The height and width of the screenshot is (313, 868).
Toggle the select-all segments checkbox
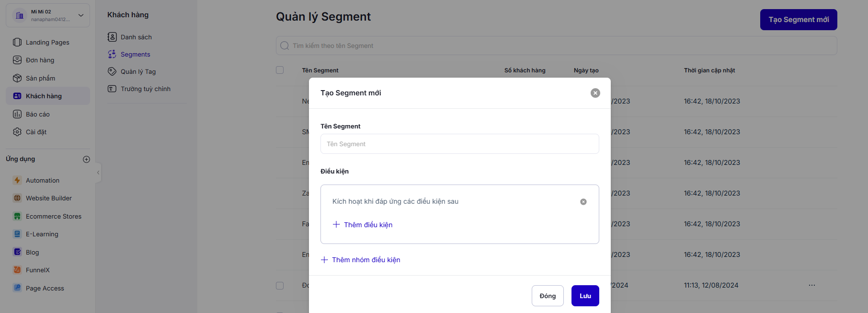click(280, 70)
